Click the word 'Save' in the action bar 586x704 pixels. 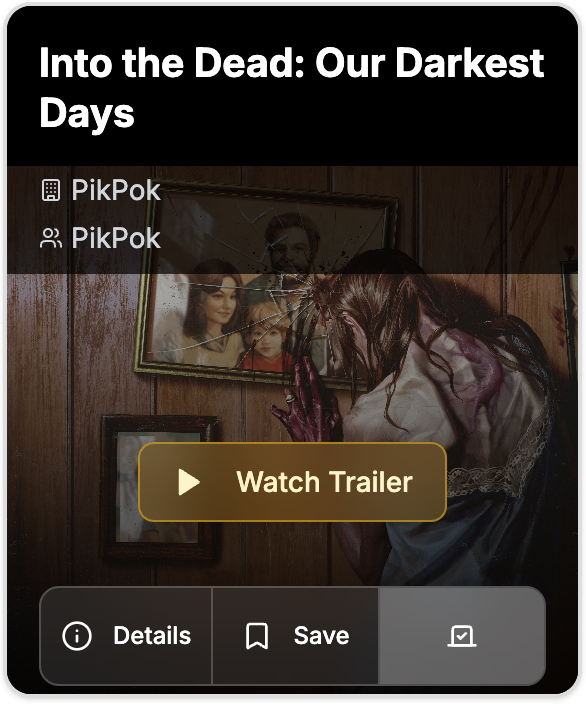pyautogui.click(x=322, y=636)
